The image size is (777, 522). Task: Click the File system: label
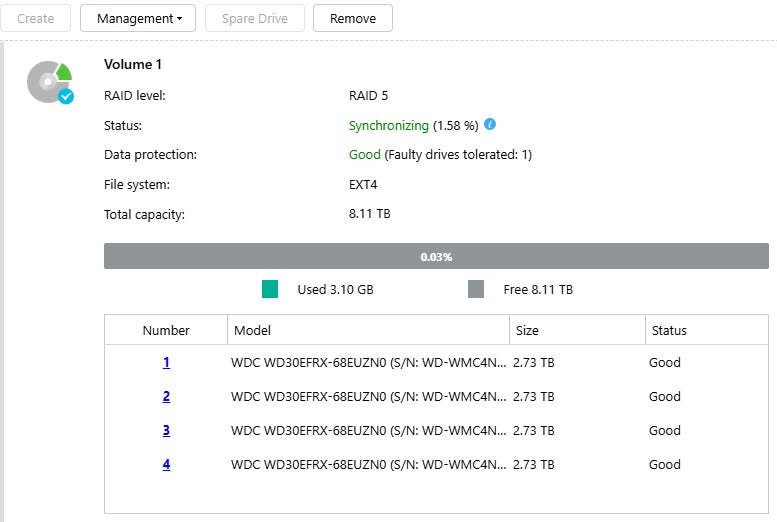[137, 185]
